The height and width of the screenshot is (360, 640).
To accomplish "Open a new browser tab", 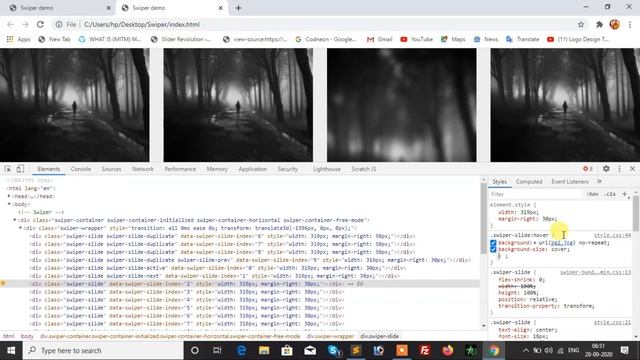I will pos(238,8).
